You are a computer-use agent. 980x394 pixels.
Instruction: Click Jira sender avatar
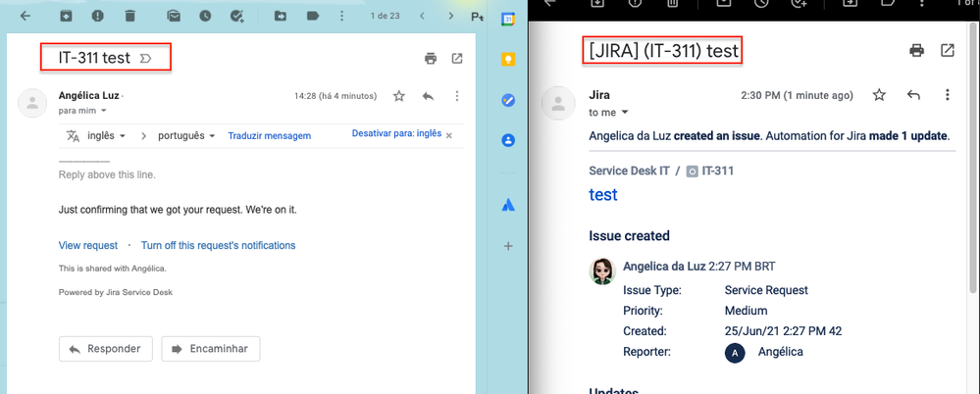(557, 103)
